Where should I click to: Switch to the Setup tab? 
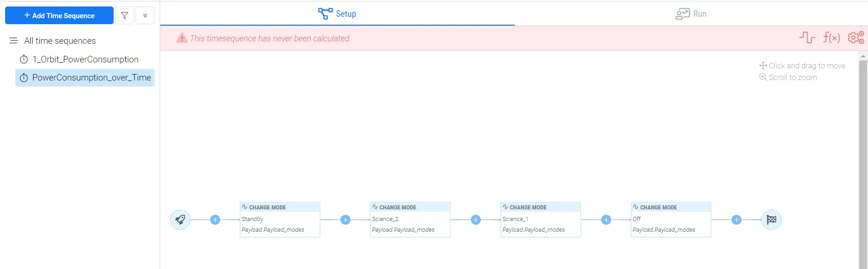tap(337, 13)
